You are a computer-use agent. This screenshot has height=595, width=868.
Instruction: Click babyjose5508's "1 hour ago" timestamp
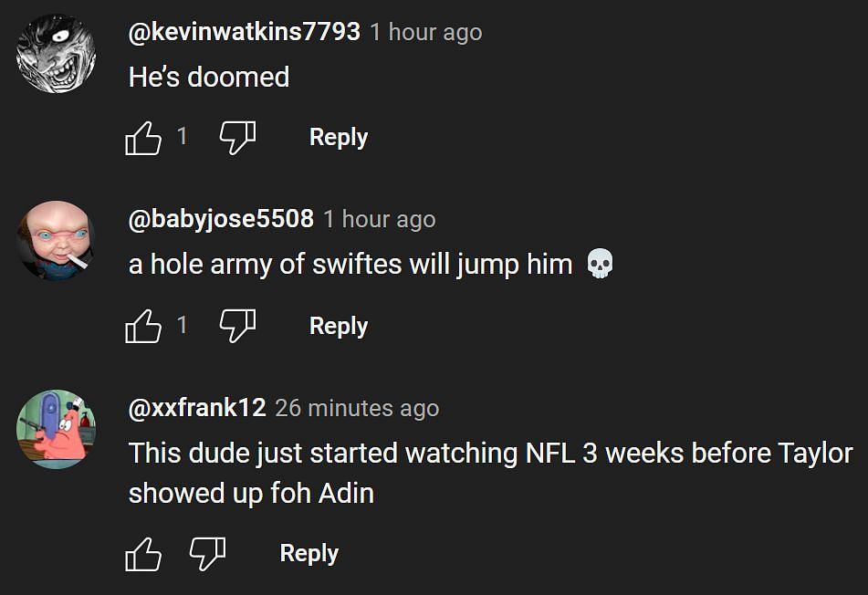pos(379,220)
